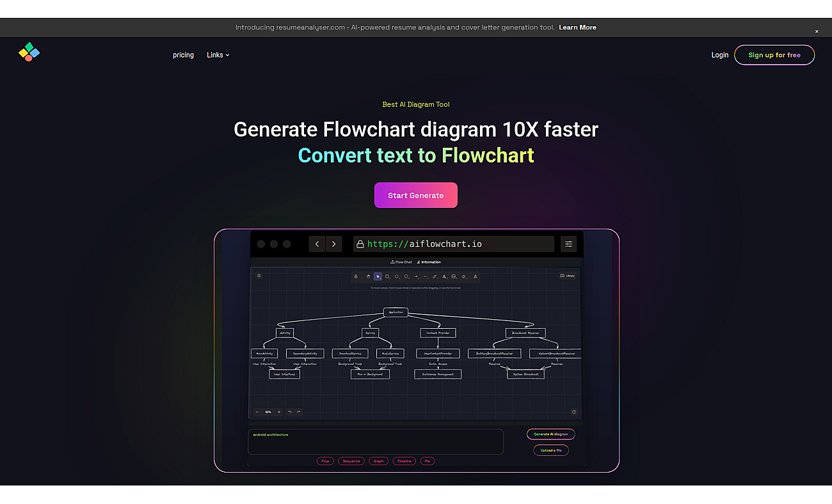Choose the Graph diagram type chip
The image size is (832, 504).
click(x=379, y=461)
